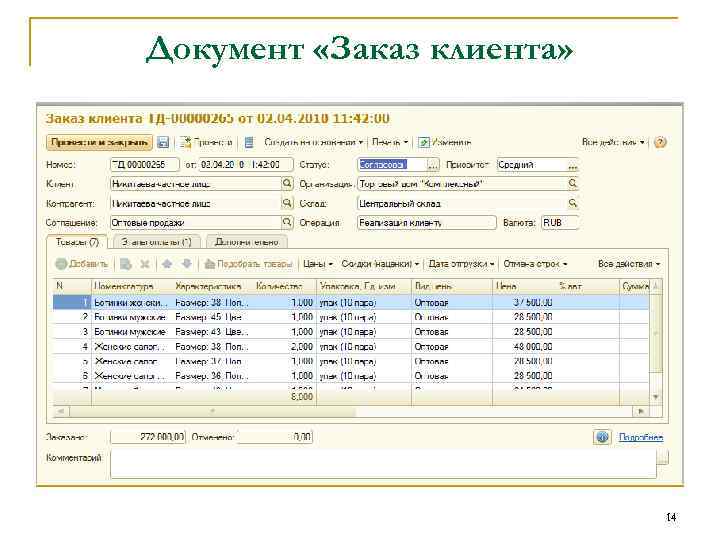The height and width of the screenshot is (540, 720).
Task: Click the copy row icon in table toolbar
Action: coord(125,264)
